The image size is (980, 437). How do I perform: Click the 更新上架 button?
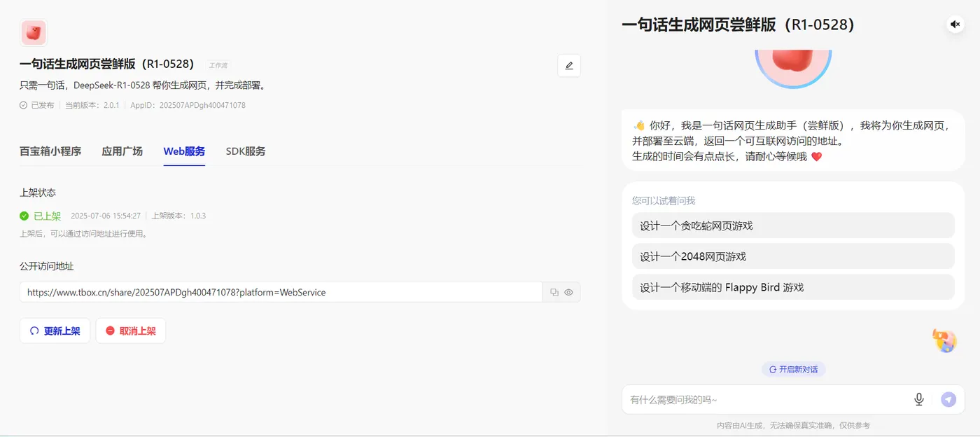click(x=55, y=331)
